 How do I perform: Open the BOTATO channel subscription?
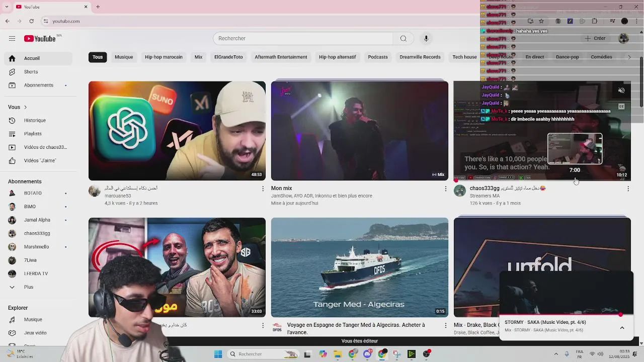click(38, 193)
